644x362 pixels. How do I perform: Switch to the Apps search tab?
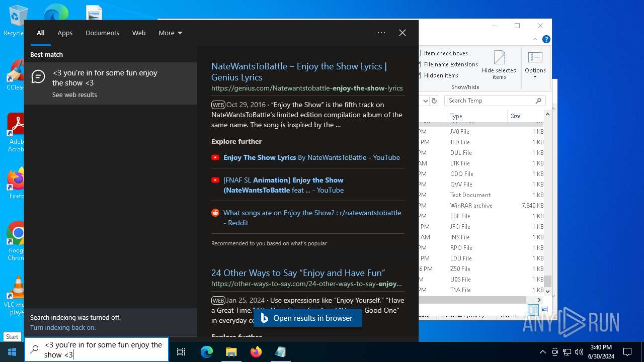65,33
